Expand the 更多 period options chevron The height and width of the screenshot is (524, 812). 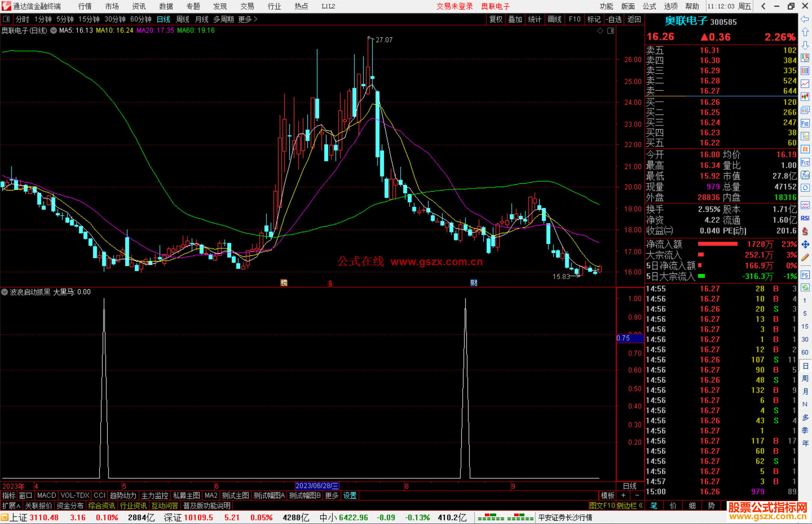click(x=256, y=19)
